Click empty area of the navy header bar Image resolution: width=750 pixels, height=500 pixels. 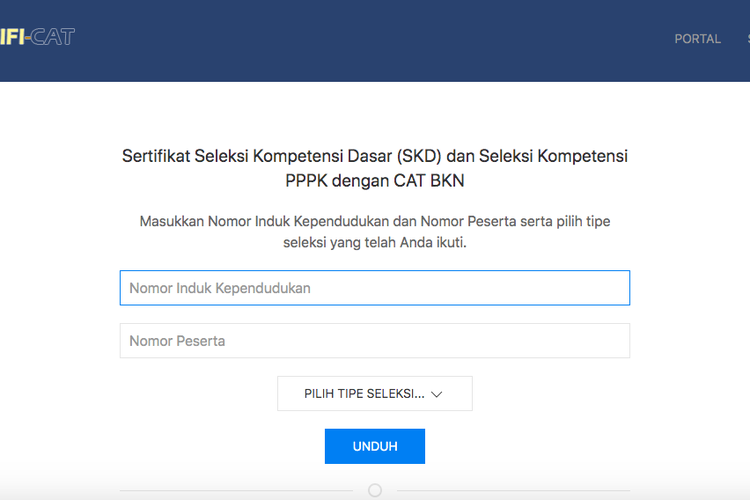click(370, 40)
